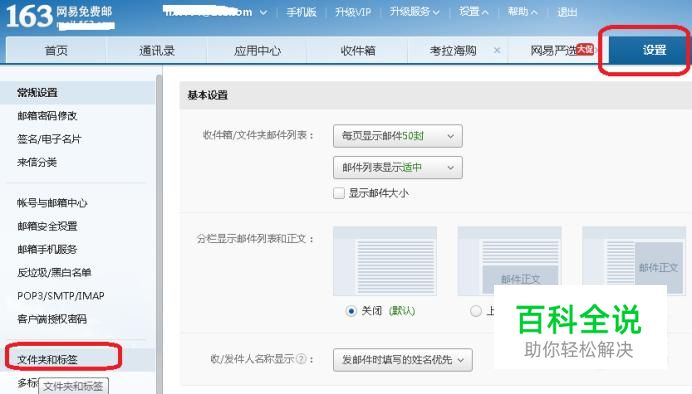Close the 考拉海购 tab

tap(497, 50)
